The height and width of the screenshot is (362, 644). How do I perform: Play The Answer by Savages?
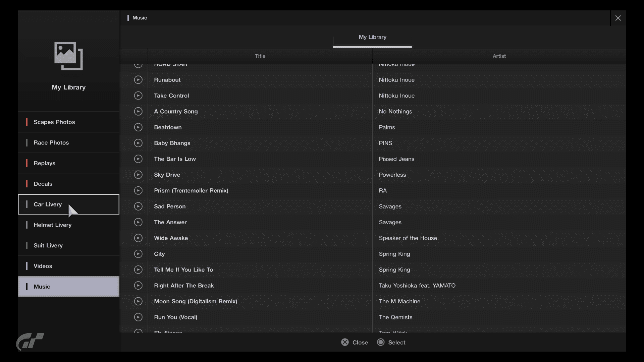click(x=138, y=222)
